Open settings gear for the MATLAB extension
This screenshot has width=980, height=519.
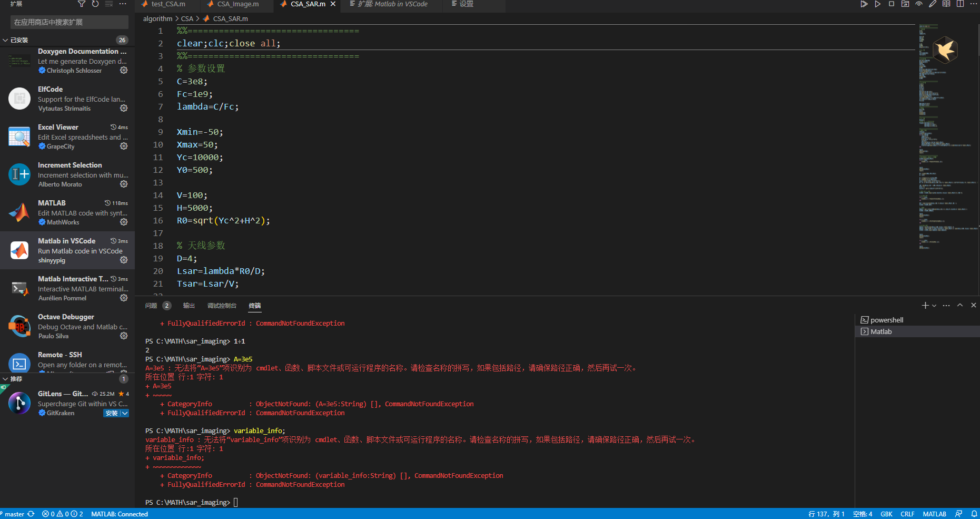[x=123, y=222]
